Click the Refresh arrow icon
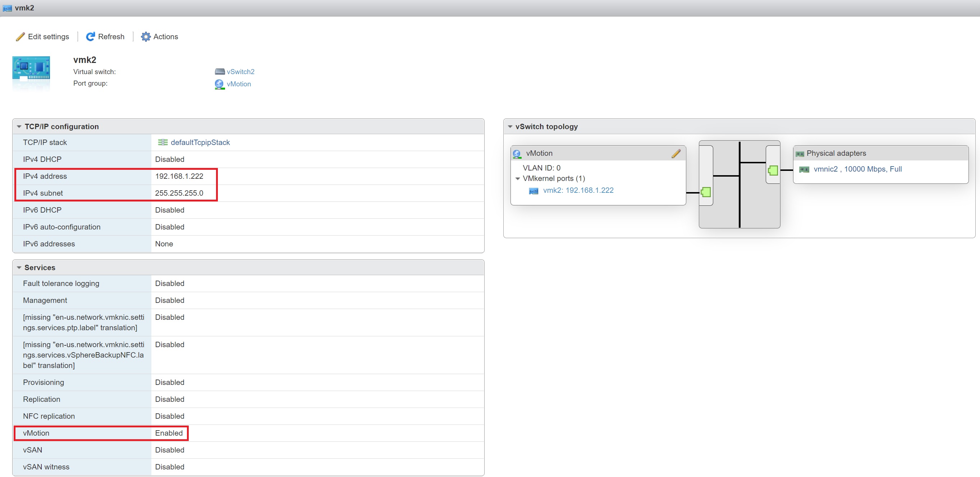The height and width of the screenshot is (477, 980). [90, 37]
